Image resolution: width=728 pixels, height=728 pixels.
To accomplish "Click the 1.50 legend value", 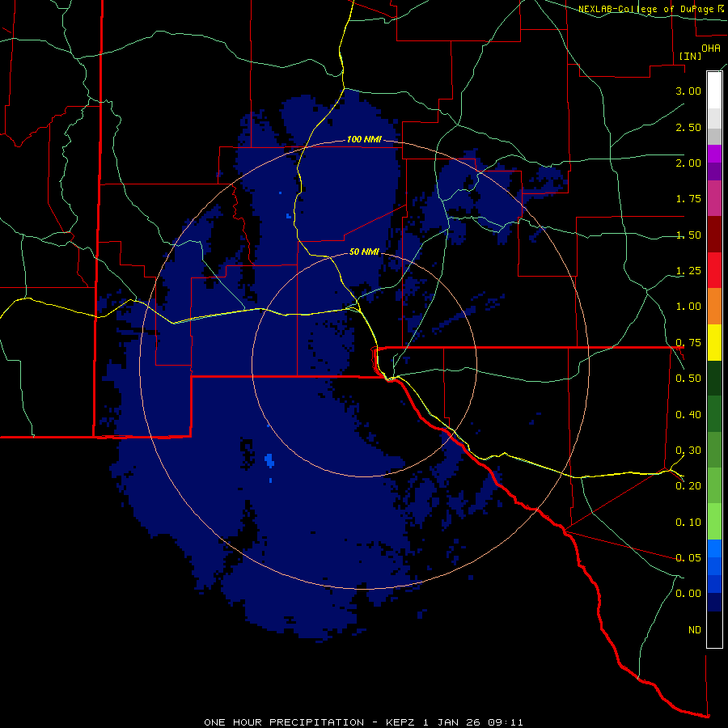I will click(x=688, y=235).
